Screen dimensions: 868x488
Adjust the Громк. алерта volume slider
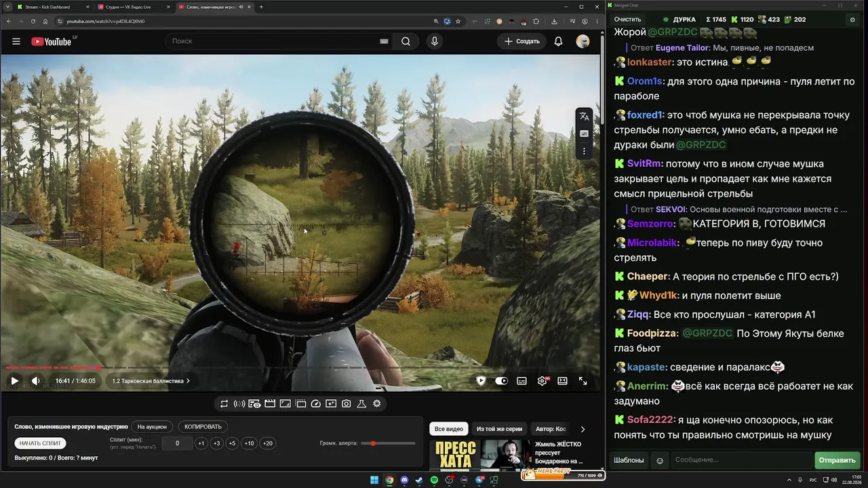pos(389,443)
